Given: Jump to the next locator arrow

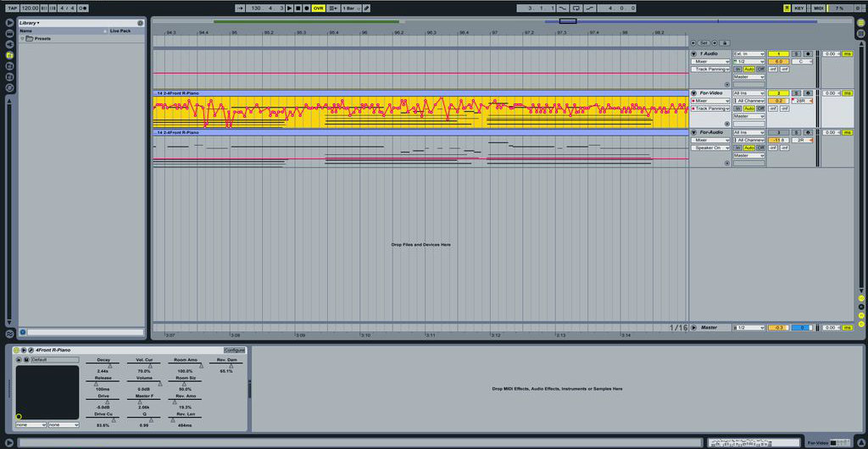Looking at the screenshot, I should coord(714,42).
